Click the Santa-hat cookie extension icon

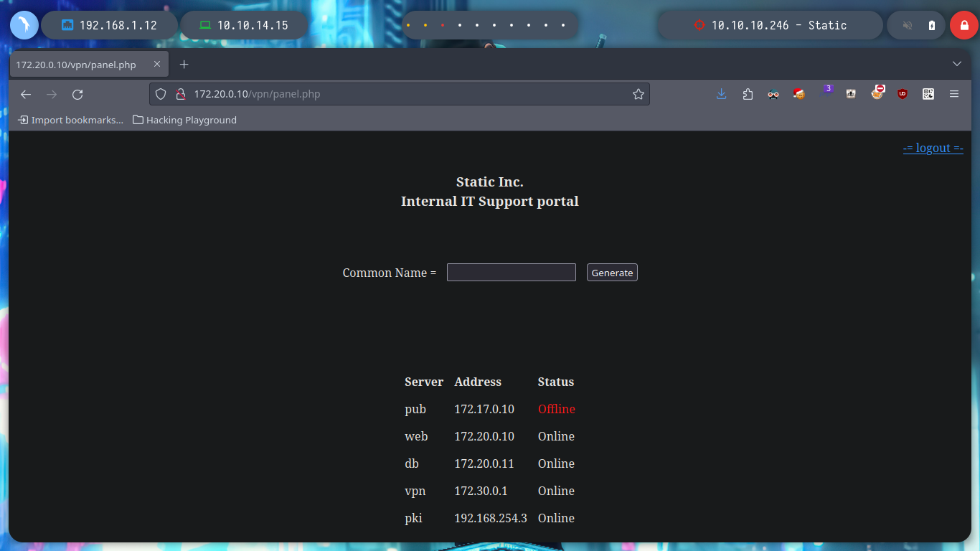799,94
